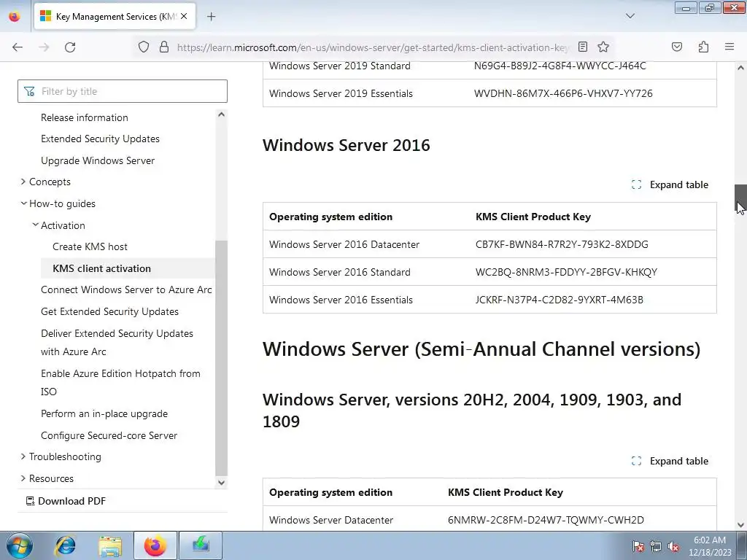The width and height of the screenshot is (747, 560).
Task: Open Upgrade Windows Server page
Action: (98, 160)
